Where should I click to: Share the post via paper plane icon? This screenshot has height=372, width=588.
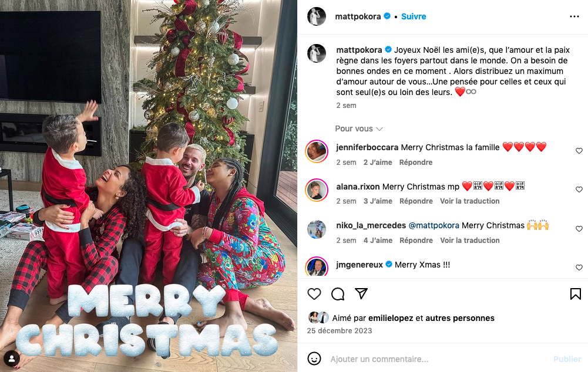(361, 294)
